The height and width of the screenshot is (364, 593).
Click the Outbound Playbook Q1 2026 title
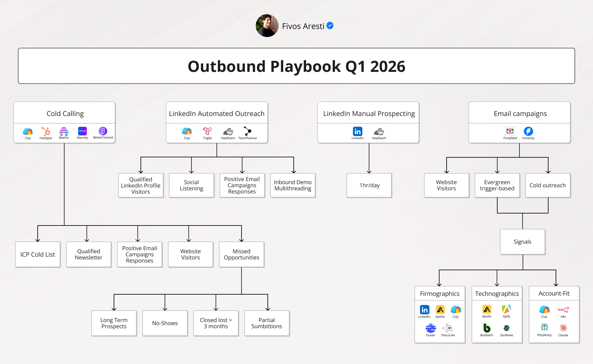(x=296, y=66)
